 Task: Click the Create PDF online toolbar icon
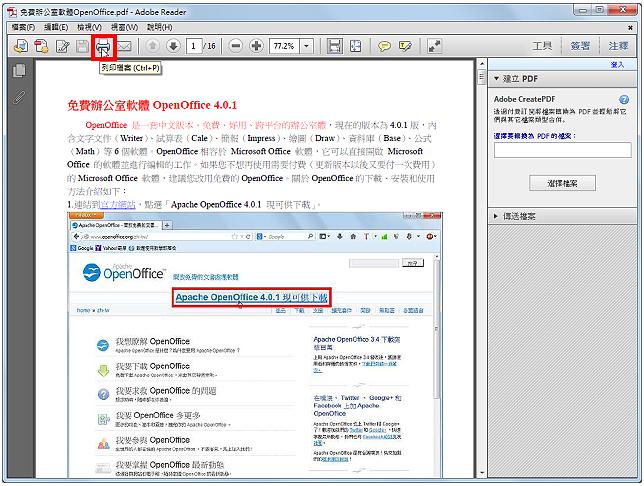point(21,46)
